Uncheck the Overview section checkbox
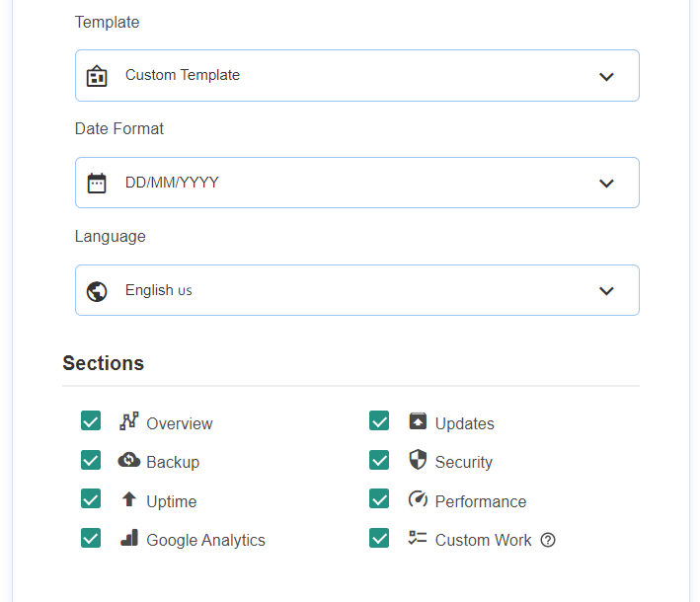 (x=91, y=422)
